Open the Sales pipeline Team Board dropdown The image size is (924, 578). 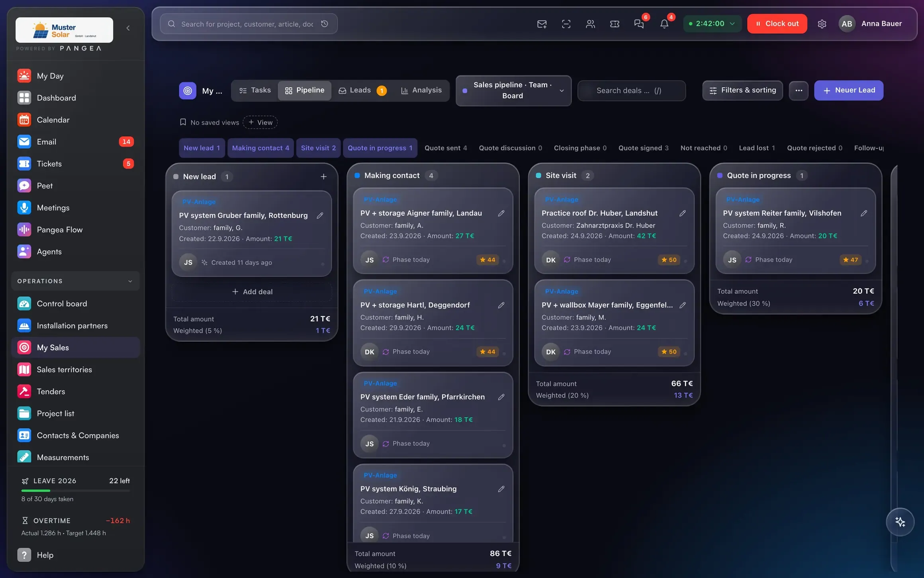coord(513,90)
